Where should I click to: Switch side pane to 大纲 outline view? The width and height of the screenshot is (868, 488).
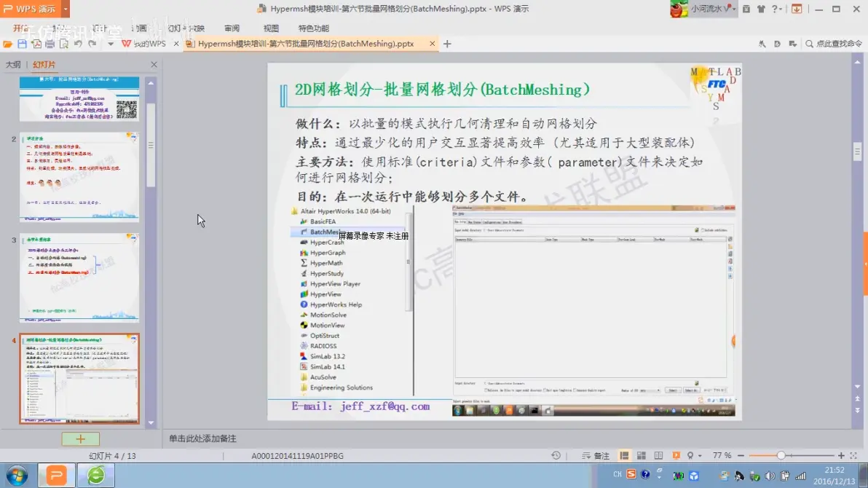(13, 65)
